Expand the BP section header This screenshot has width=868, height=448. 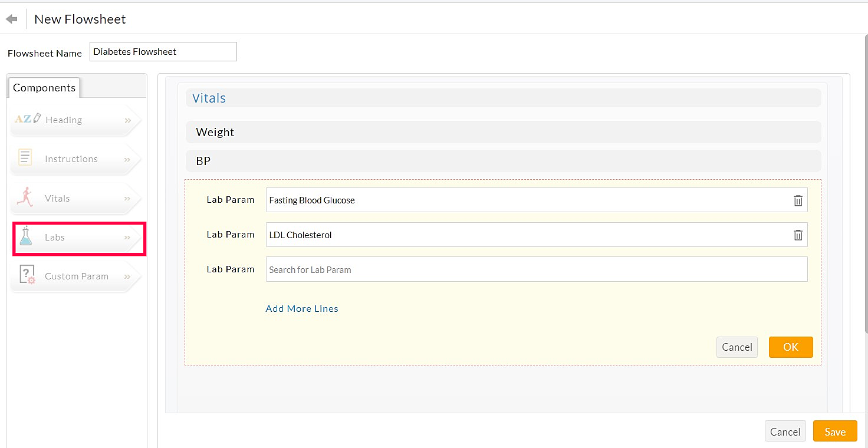pos(502,160)
